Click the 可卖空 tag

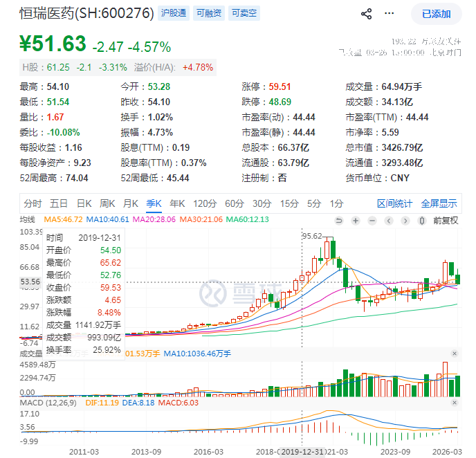point(244,13)
